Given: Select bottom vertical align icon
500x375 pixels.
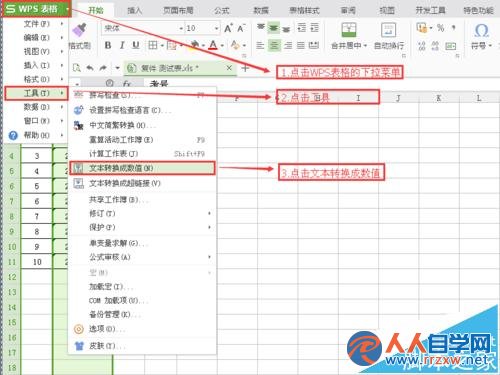Looking at the screenshot, I should tap(286, 29).
